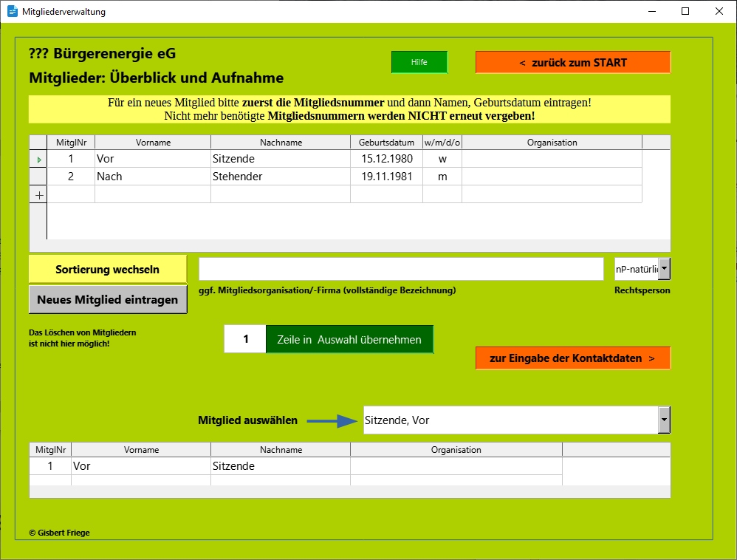
Task: Click the Geburtsdatum column header
Action: tap(386, 143)
